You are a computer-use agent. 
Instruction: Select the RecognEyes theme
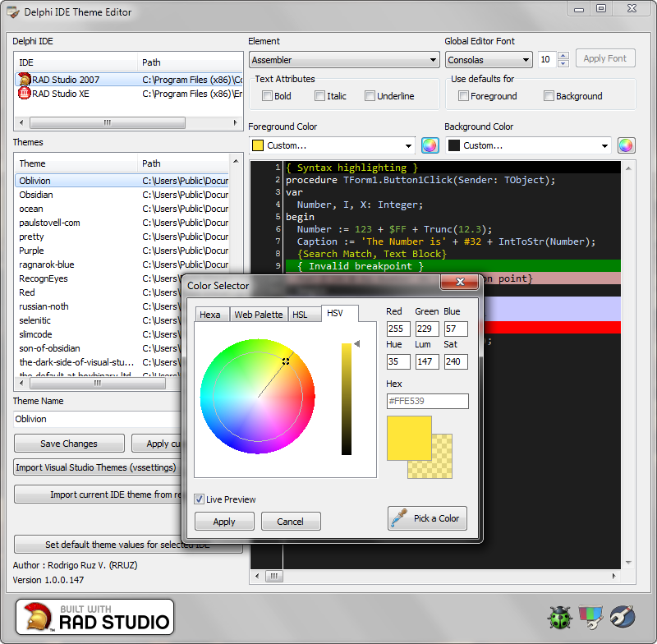coord(99,278)
